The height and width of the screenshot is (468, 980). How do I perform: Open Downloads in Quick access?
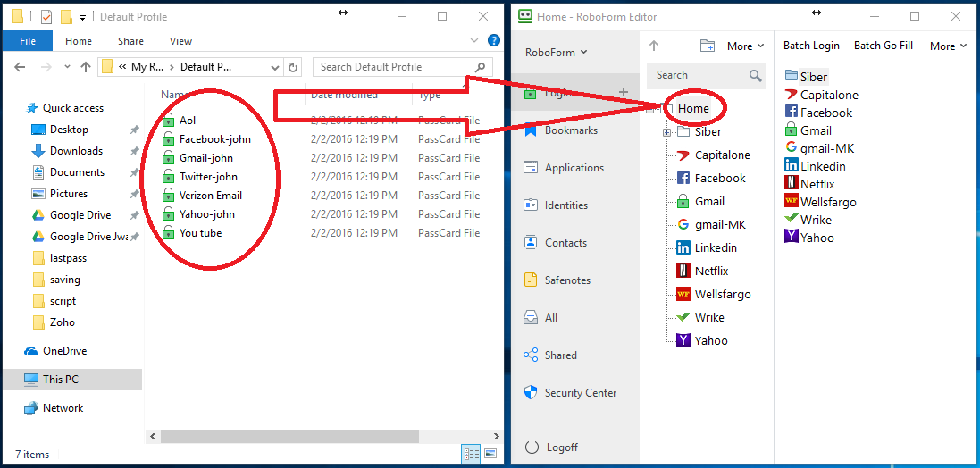[x=67, y=151]
